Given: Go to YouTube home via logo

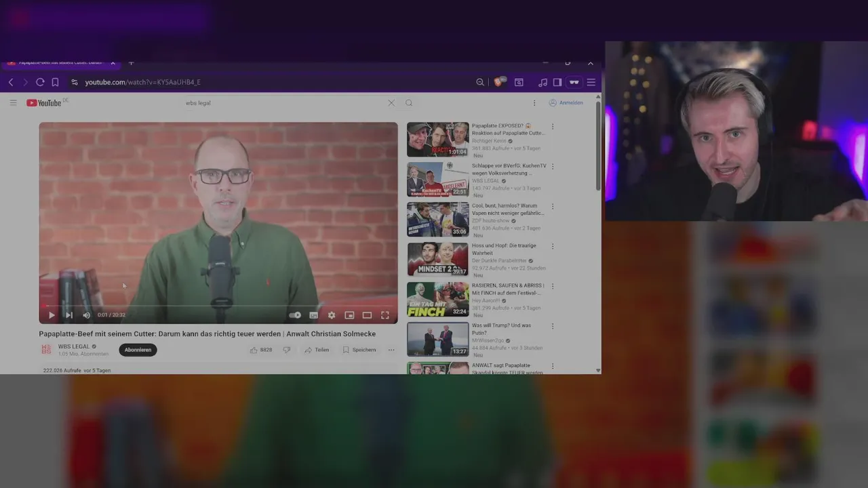Looking at the screenshot, I should click(x=44, y=103).
